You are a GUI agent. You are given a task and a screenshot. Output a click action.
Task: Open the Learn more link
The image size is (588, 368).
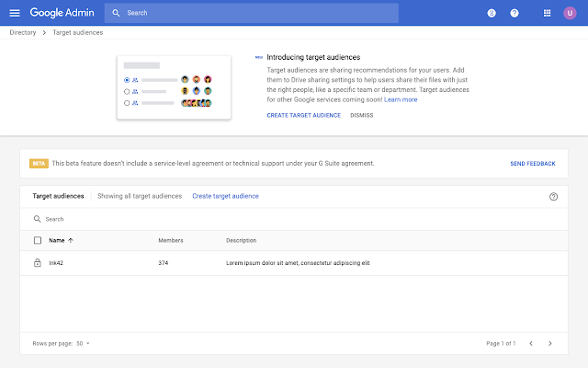pyautogui.click(x=401, y=99)
